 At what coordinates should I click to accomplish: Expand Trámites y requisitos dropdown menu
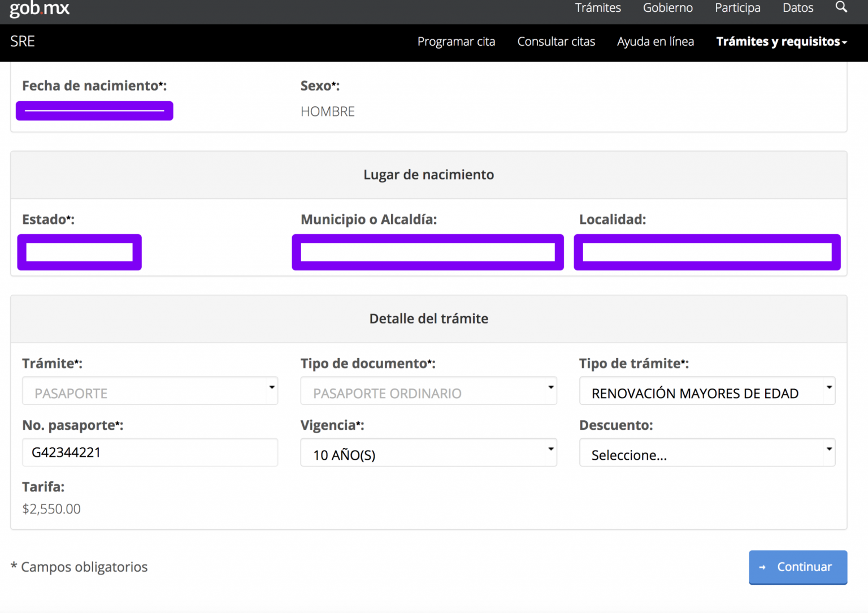pos(781,42)
